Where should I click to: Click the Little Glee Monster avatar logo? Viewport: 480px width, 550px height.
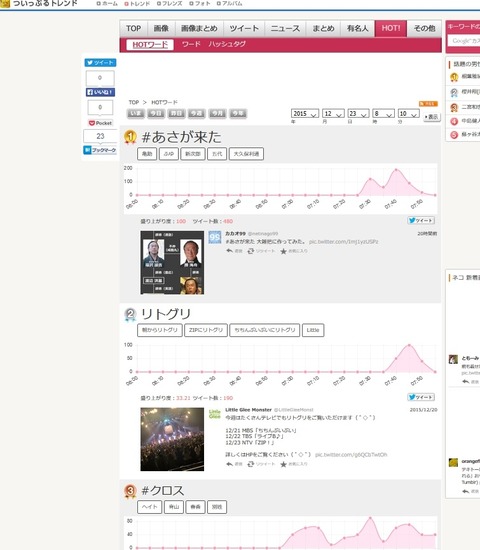[x=215, y=414]
